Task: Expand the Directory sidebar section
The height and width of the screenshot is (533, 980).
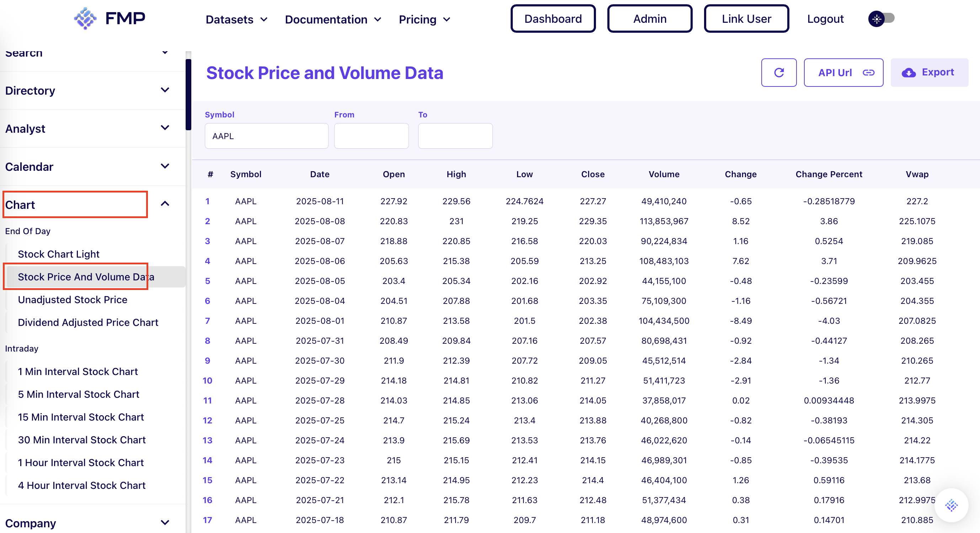Action: (93, 91)
